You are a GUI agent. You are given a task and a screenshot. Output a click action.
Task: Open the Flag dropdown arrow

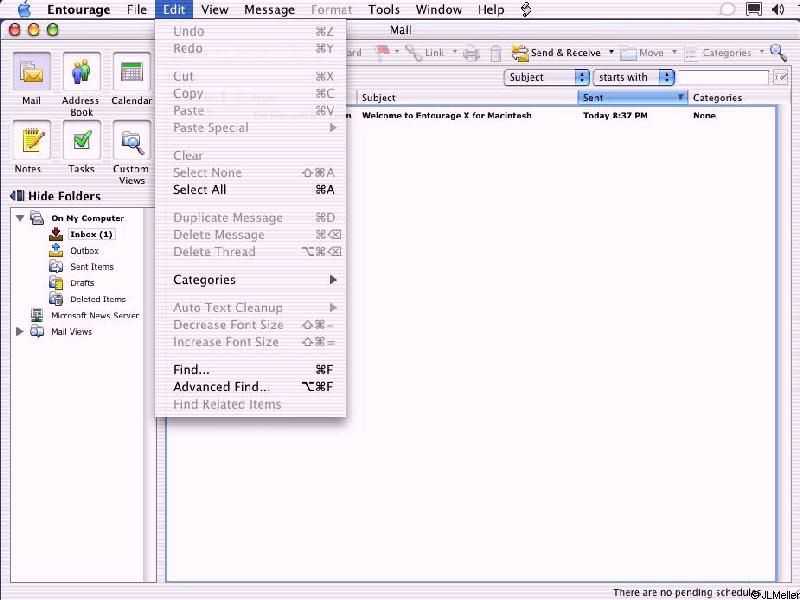[x=396, y=52]
